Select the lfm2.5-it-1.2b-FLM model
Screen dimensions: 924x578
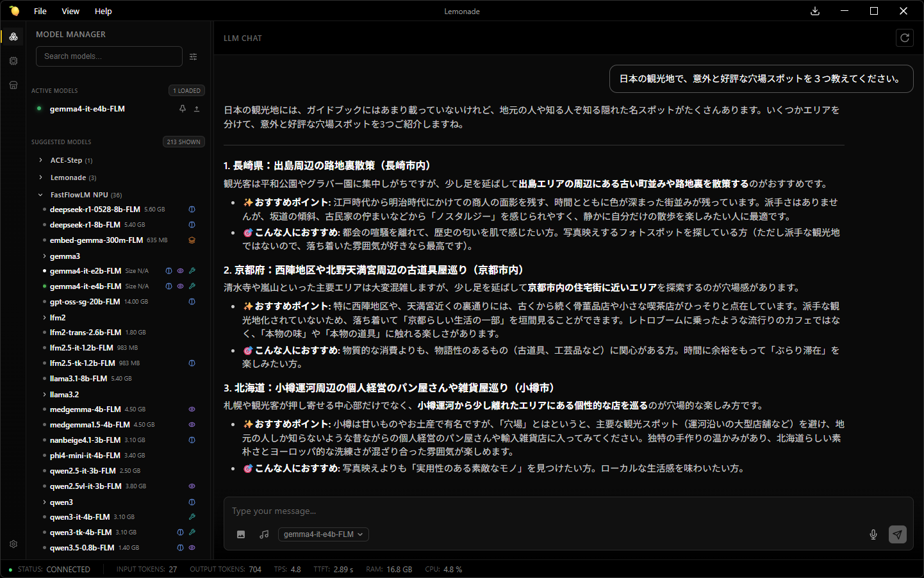81,348
